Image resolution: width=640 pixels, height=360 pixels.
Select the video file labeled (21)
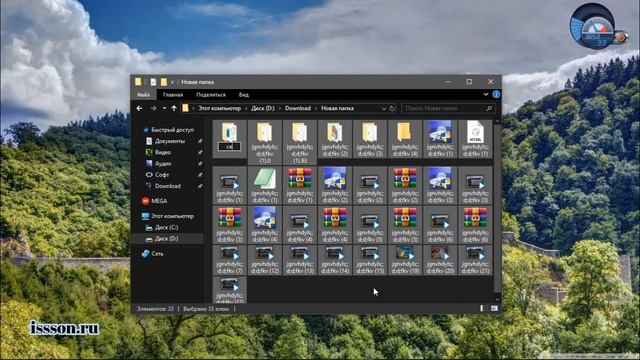coord(475,260)
